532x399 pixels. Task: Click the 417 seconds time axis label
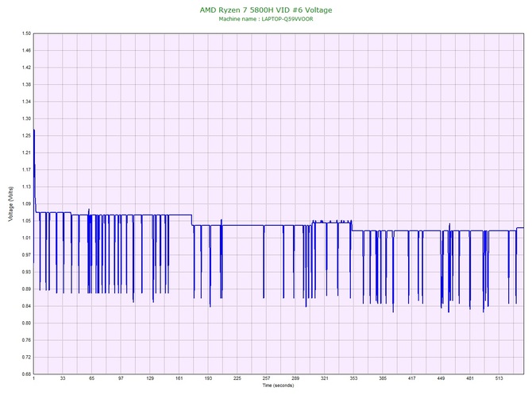(x=412, y=378)
